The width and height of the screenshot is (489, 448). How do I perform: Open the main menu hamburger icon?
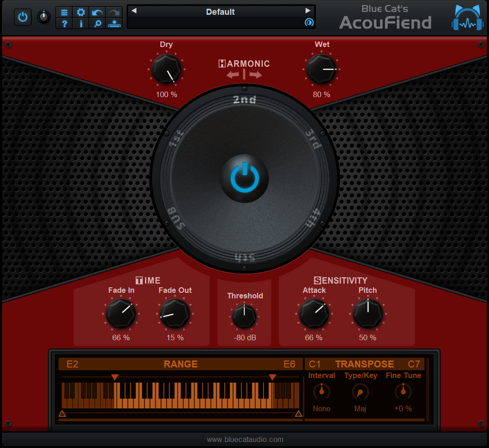pos(64,12)
